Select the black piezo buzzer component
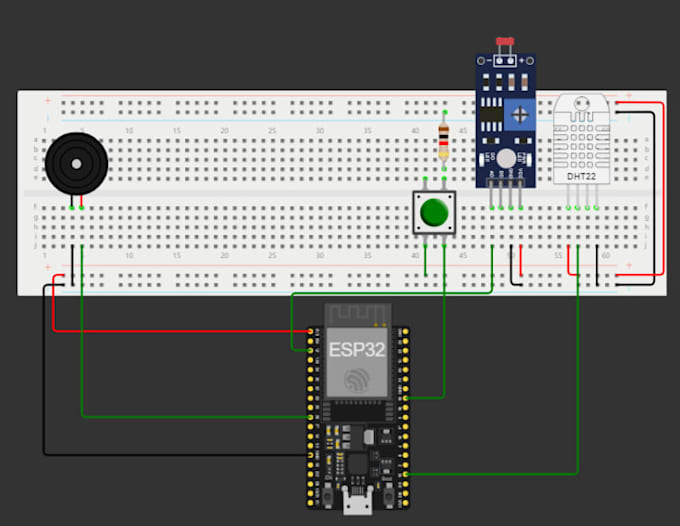Image resolution: width=680 pixels, height=526 pixels. (x=76, y=163)
